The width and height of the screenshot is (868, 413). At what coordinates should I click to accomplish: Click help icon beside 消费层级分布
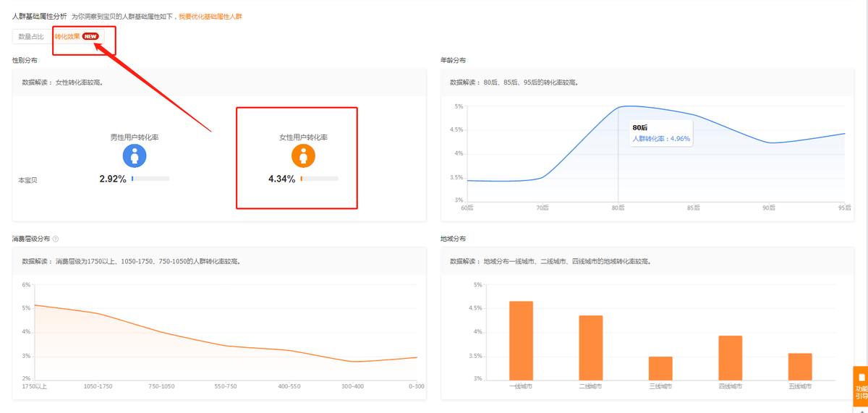coord(56,239)
